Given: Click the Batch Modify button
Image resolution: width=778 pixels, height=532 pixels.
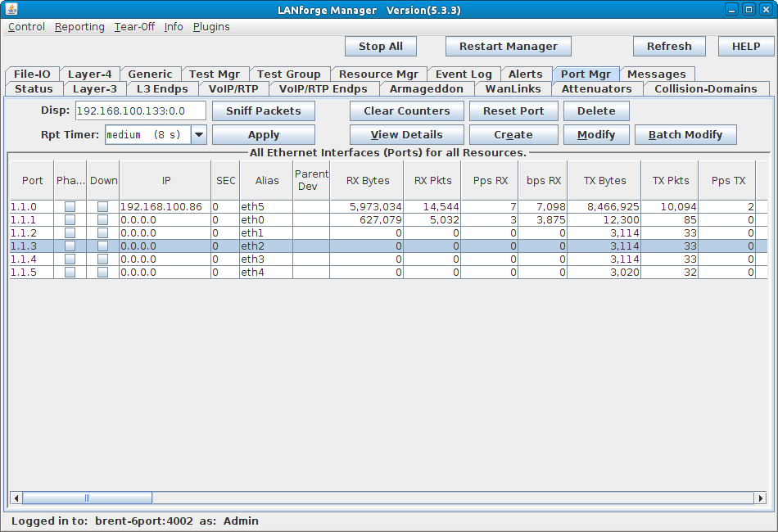Looking at the screenshot, I should tap(685, 135).
